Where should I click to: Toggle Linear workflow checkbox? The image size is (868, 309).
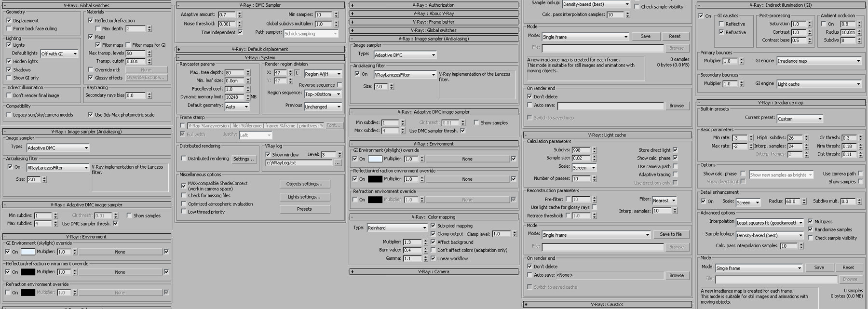433,258
